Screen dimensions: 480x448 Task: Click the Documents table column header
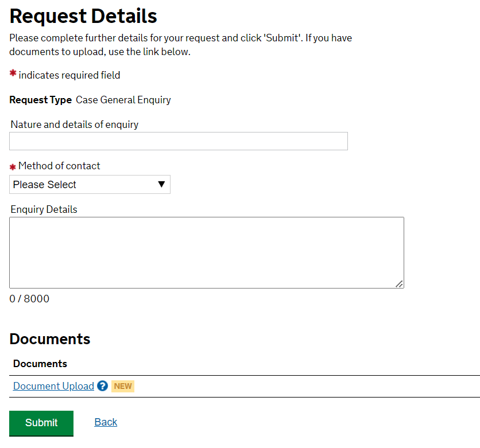pos(40,364)
